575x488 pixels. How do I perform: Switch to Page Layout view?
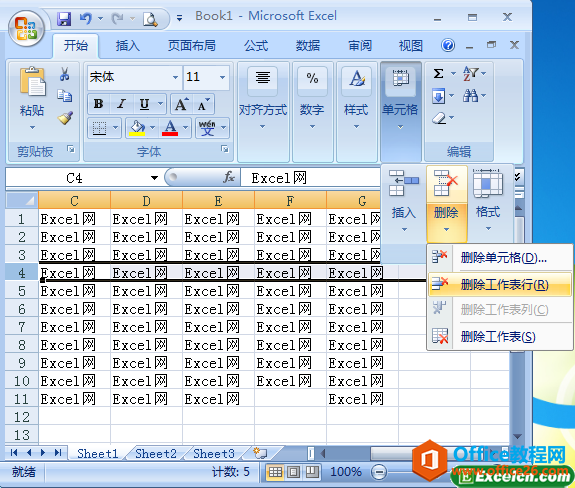point(293,472)
